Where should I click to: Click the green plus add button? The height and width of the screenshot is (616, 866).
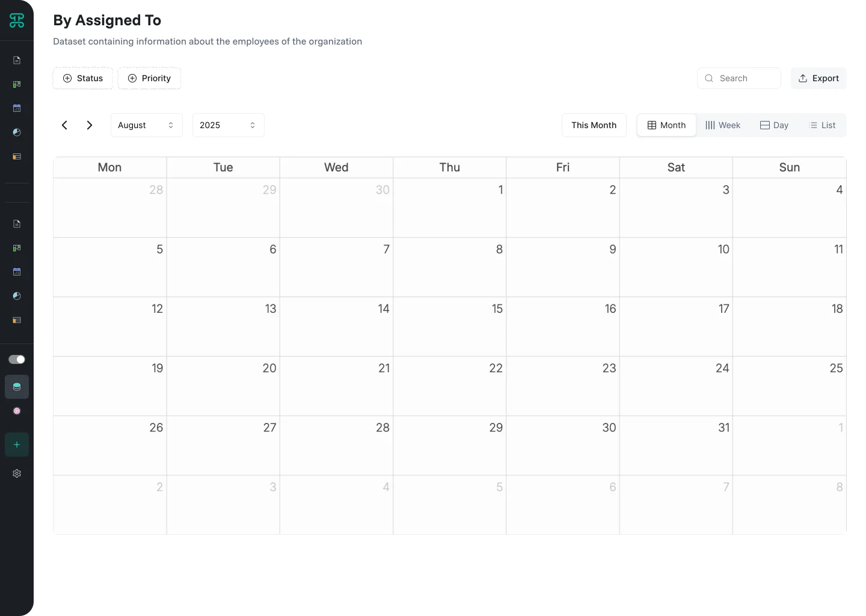coord(17,445)
